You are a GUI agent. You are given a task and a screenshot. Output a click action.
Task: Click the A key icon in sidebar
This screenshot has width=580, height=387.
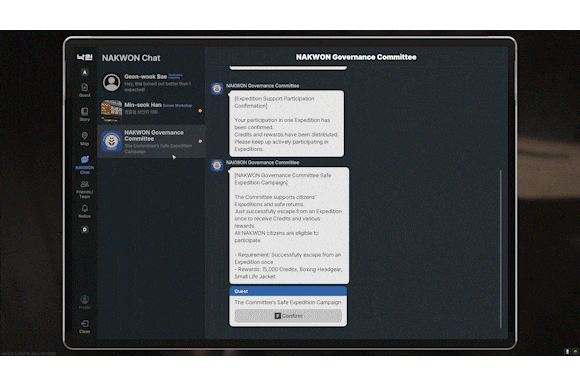85,72
